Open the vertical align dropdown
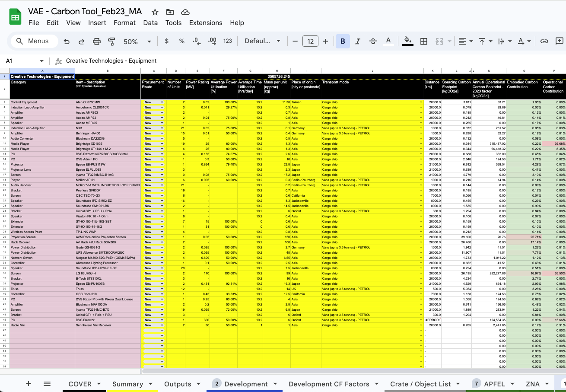The image size is (566, 392). [x=485, y=41]
